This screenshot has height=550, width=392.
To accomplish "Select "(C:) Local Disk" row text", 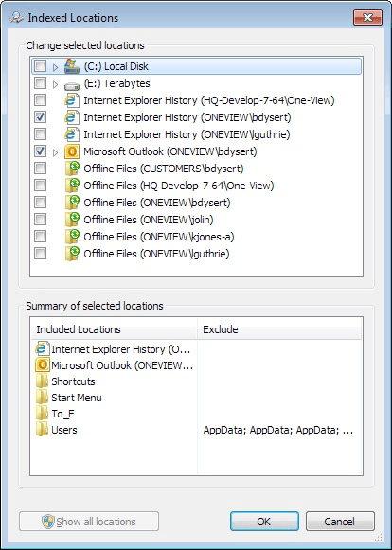I will 116,66.
